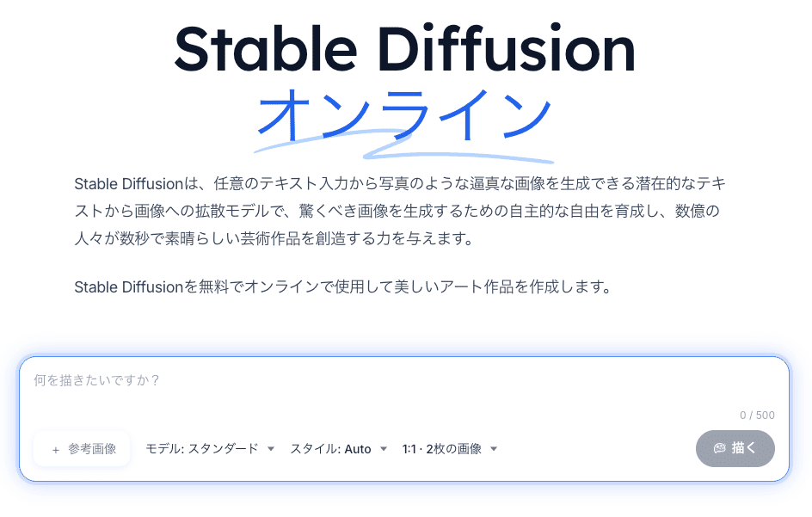Image resolution: width=812 pixels, height=517 pixels.
Task: Click the blue オンライン subtitle text
Action: (x=404, y=114)
